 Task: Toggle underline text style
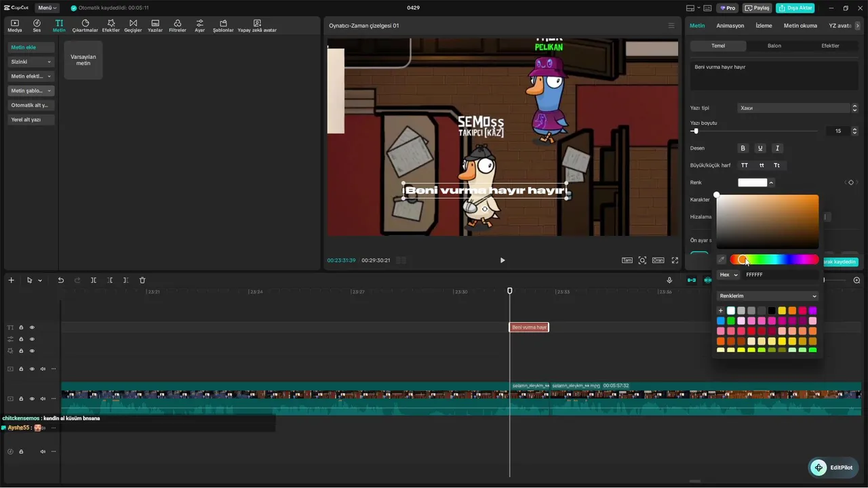(x=760, y=148)
